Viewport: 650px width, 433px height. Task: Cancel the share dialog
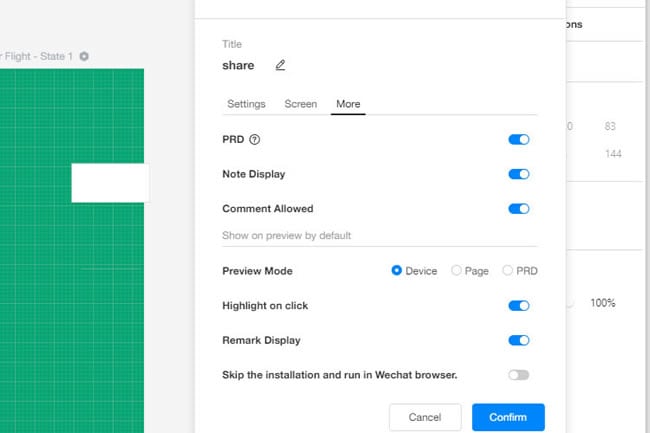pyautogui.click(x=425, y=417)
